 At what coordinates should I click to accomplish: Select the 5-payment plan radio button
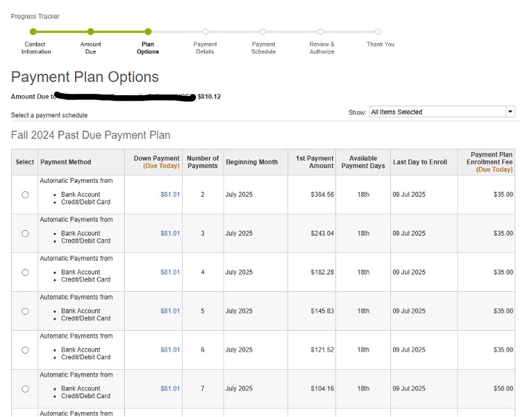click(x=25, y=311)
